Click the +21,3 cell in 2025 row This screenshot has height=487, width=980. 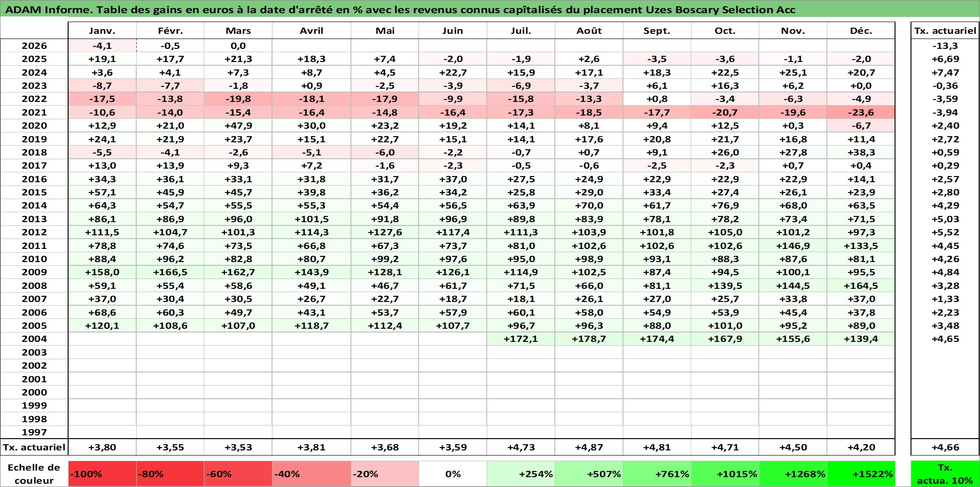pos(238,59)
